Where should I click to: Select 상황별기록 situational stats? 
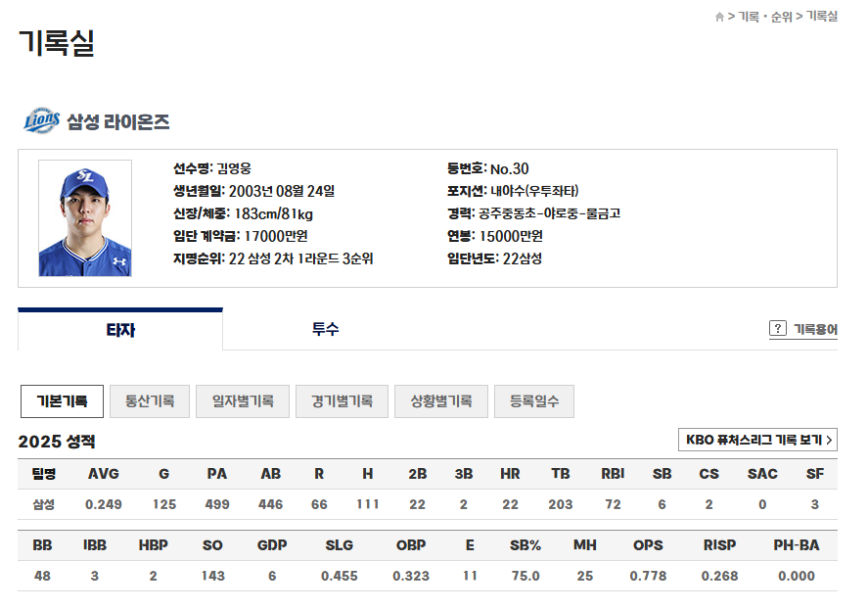440,401
